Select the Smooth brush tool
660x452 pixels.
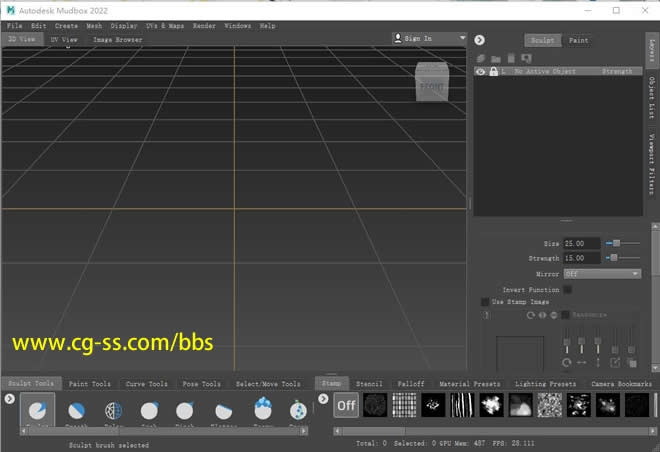(x=77, y=411)
